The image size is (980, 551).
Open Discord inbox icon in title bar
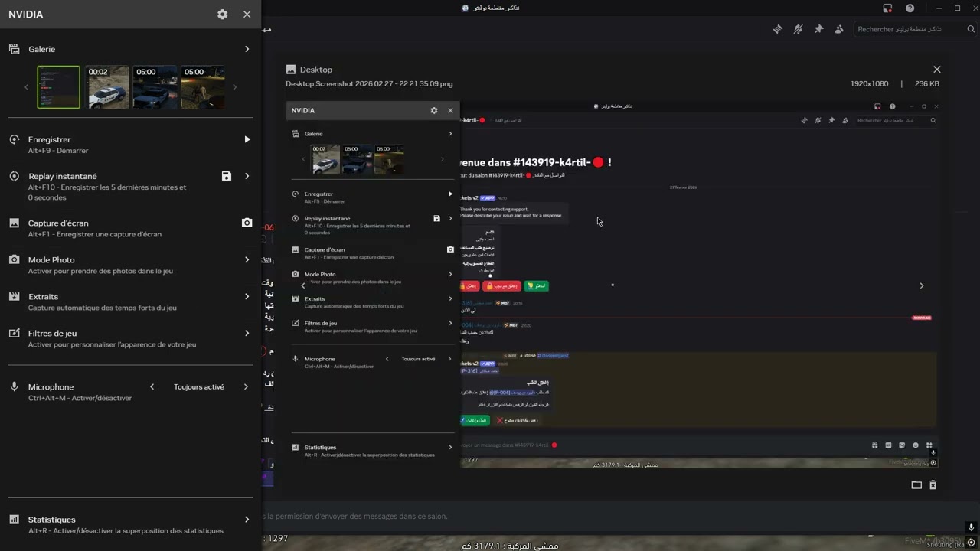[x=887, y=8]
